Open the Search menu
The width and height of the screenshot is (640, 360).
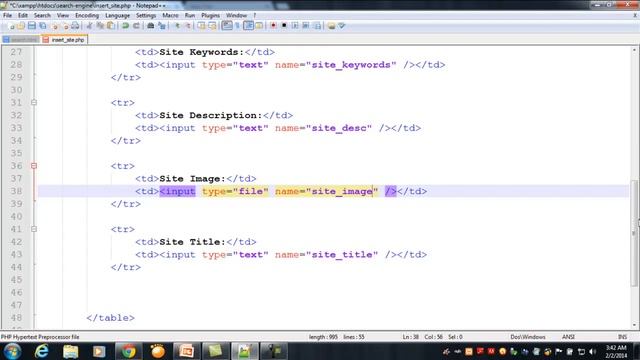pos(42,16)
